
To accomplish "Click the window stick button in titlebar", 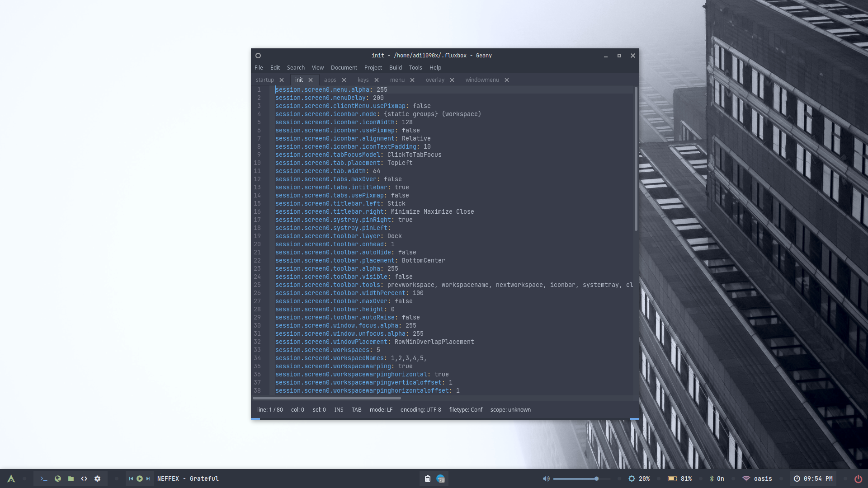I will (258, 56).
